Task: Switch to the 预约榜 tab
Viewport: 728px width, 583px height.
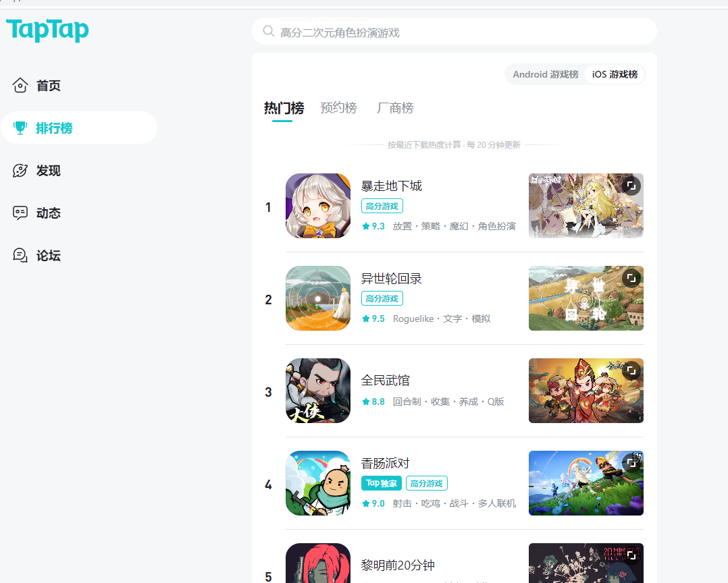Action: [x=338, y=108]
